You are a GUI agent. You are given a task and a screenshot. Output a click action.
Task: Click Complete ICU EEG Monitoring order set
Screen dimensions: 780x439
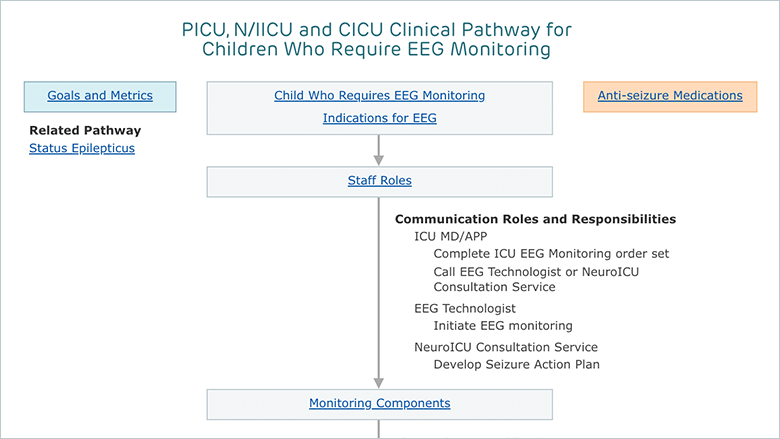(x=551, y=254)
